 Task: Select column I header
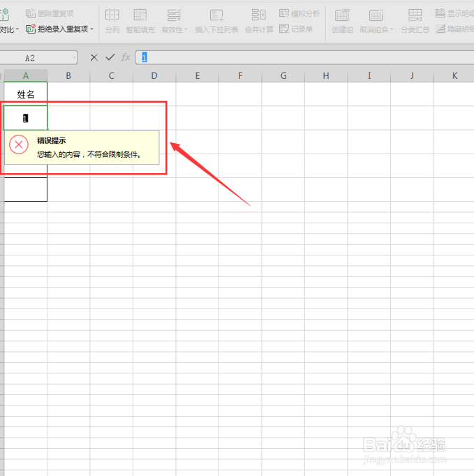pos(369,75)
